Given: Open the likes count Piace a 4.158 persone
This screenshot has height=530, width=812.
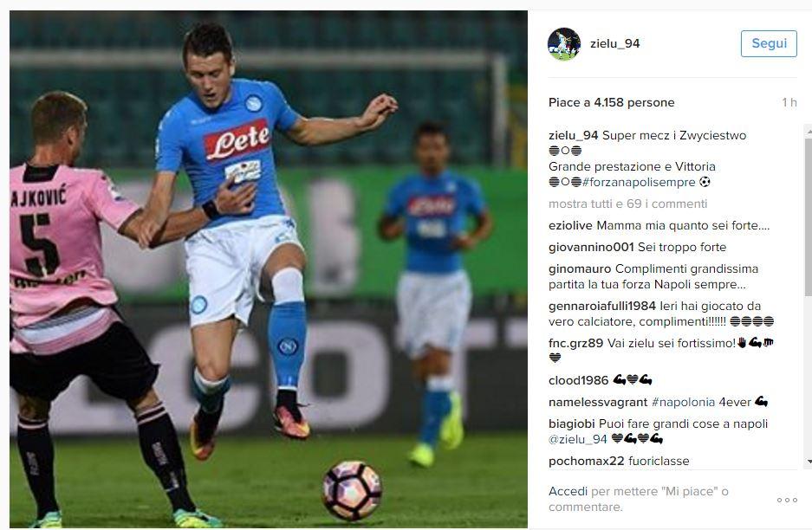Looking at the screenshot, I should [611, 102].
